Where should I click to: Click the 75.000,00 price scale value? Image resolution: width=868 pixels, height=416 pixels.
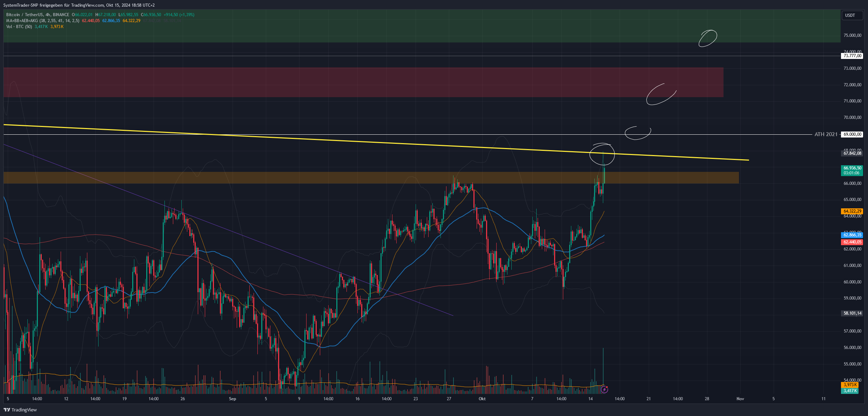tap(852, 35)
